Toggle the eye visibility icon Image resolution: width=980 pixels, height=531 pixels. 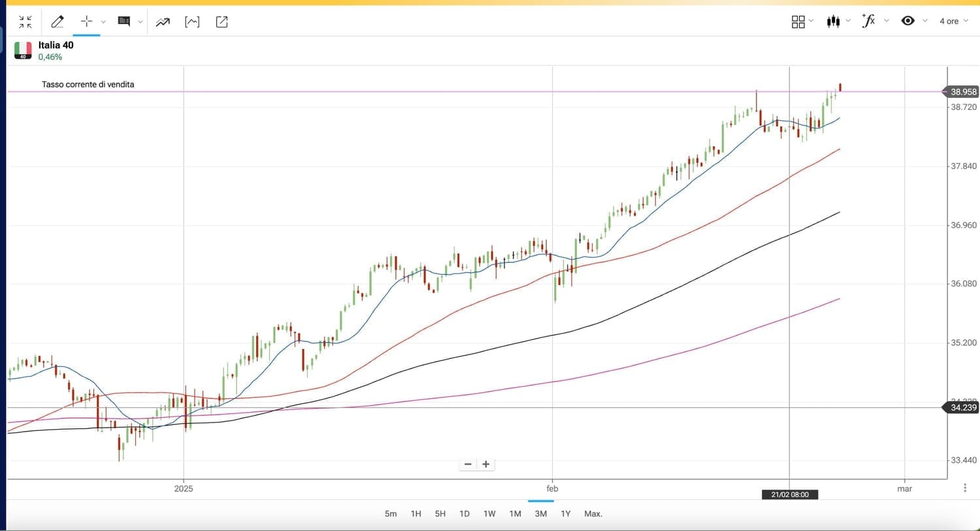[907, 21]
